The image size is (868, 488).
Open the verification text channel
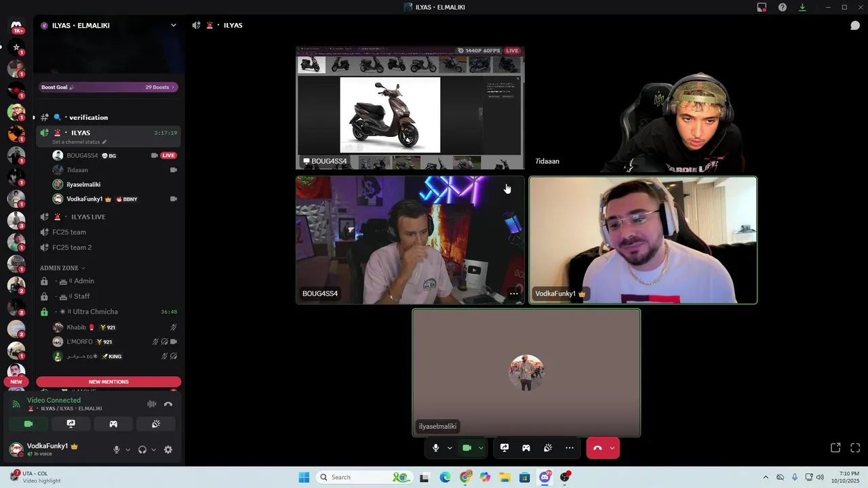(x=108, y=117)
